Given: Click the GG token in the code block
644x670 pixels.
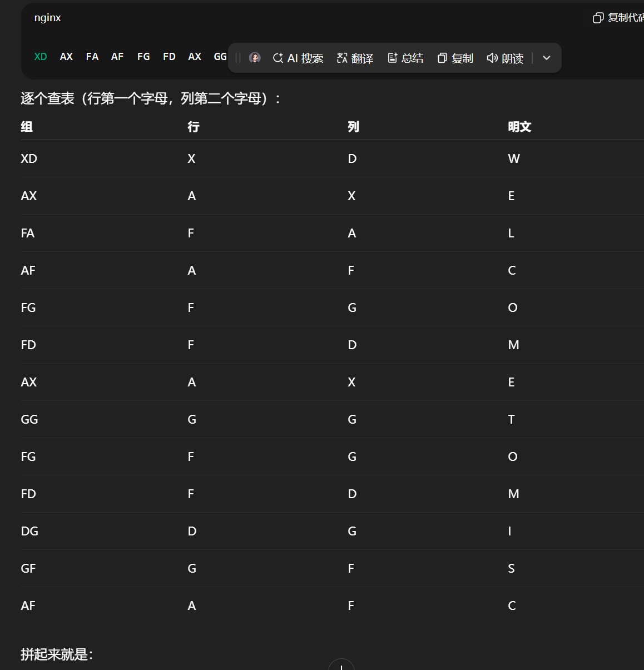Looking at the screenshot, I should click(220, 57).
